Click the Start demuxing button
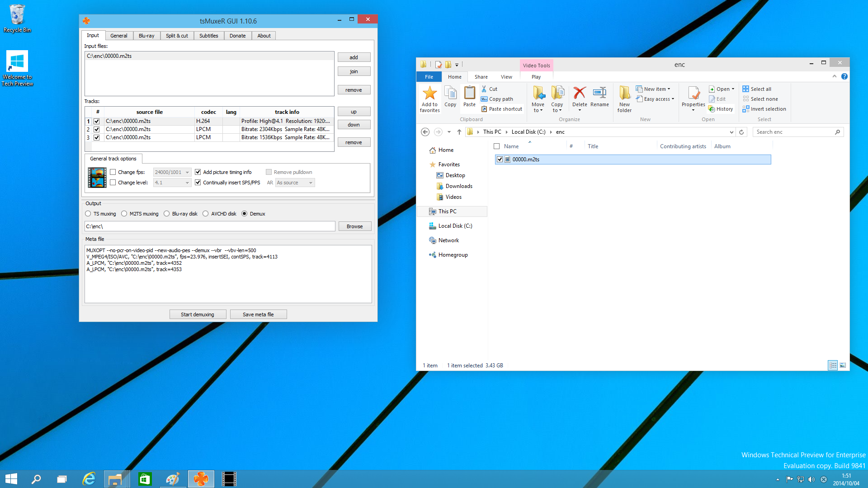 pyautogui.click(x=198, y=314)
